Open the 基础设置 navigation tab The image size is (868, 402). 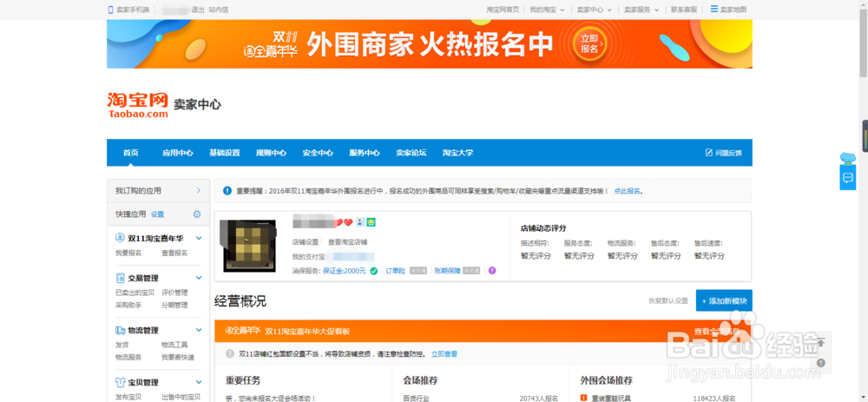point(224,153)
